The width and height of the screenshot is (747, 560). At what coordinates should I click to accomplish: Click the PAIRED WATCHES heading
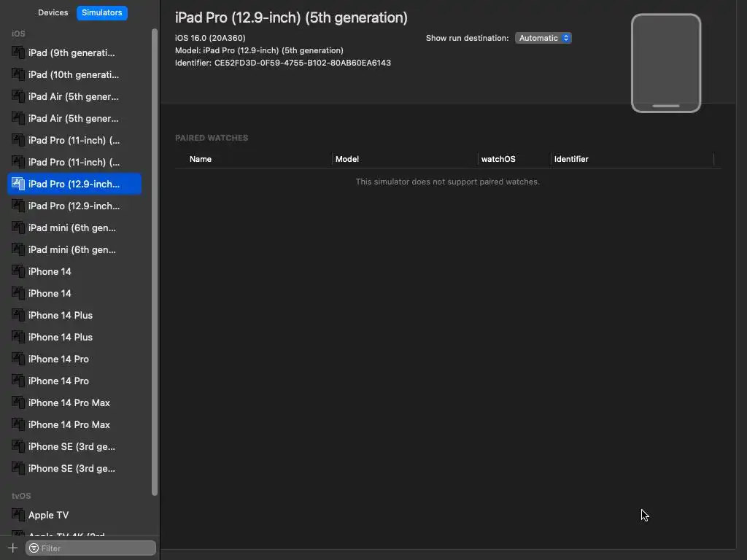212,138
